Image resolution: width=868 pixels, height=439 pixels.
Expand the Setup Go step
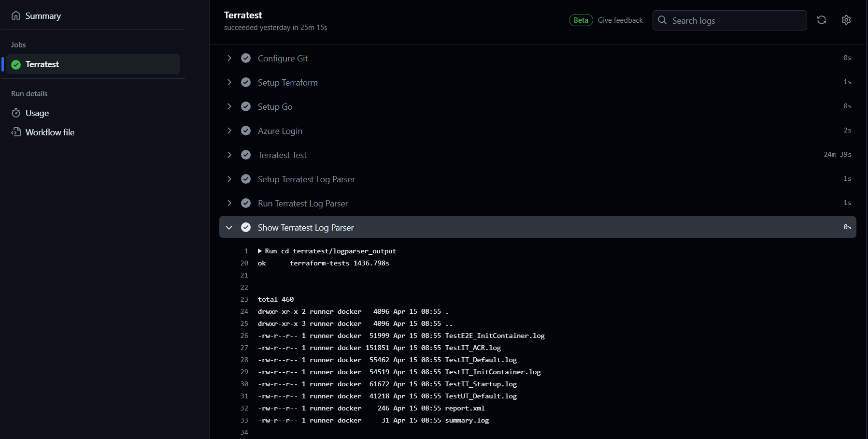click(229, 106)
